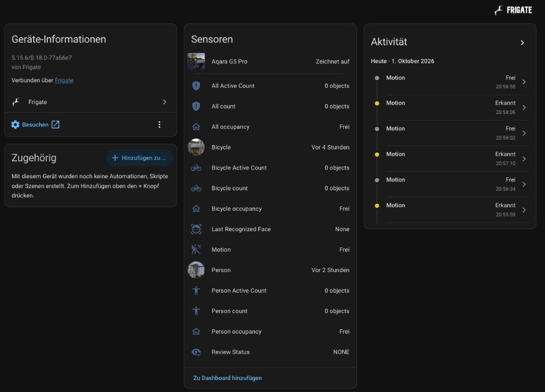Expand the Frigate integration row chevron

pyautogui.click(x=165, y=102)
